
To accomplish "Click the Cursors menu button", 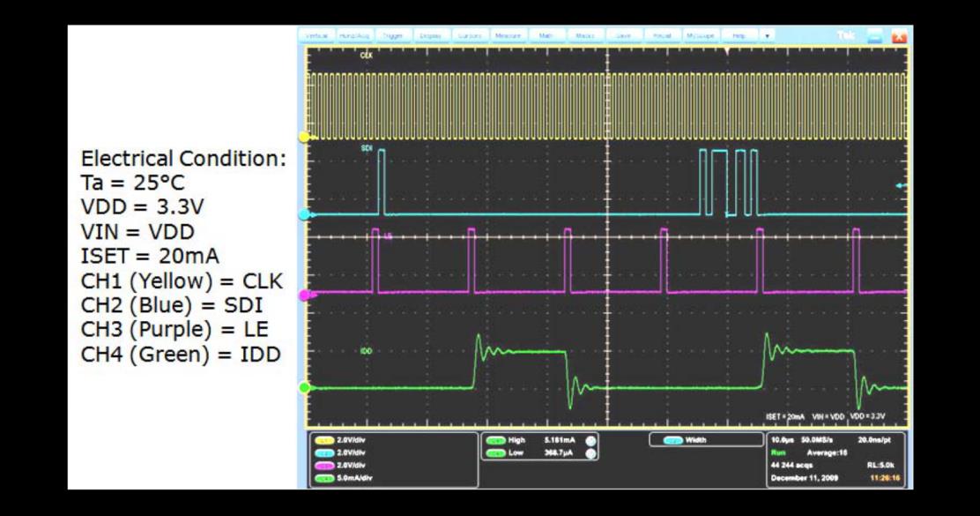I will pyautogui.click(x=470, y=36).
